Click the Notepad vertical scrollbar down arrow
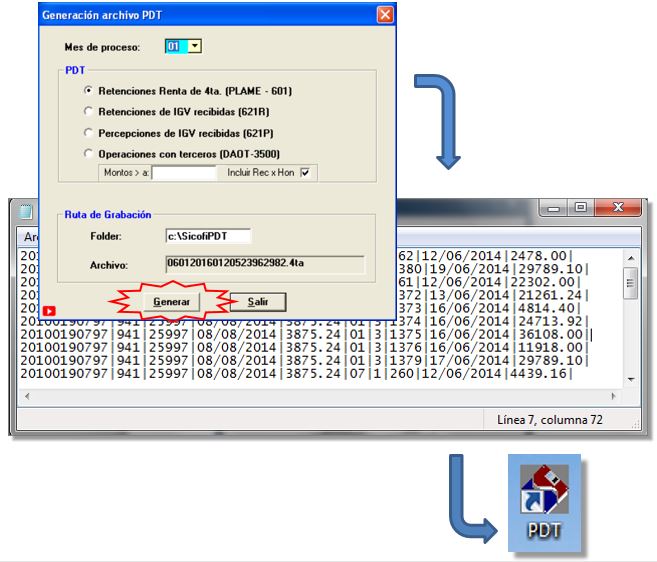The height and width of the screenshot is (562, 657). coord(631,380)
